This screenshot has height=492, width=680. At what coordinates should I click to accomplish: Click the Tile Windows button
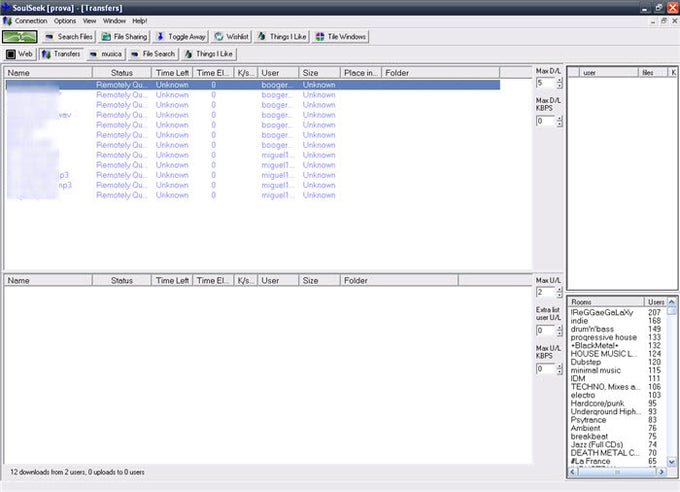[340, 37]
